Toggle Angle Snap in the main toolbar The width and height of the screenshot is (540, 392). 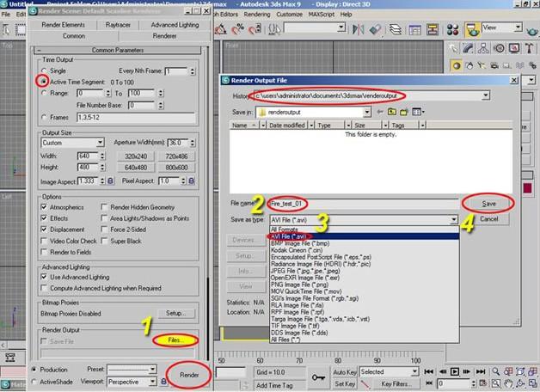click(220, 29)
